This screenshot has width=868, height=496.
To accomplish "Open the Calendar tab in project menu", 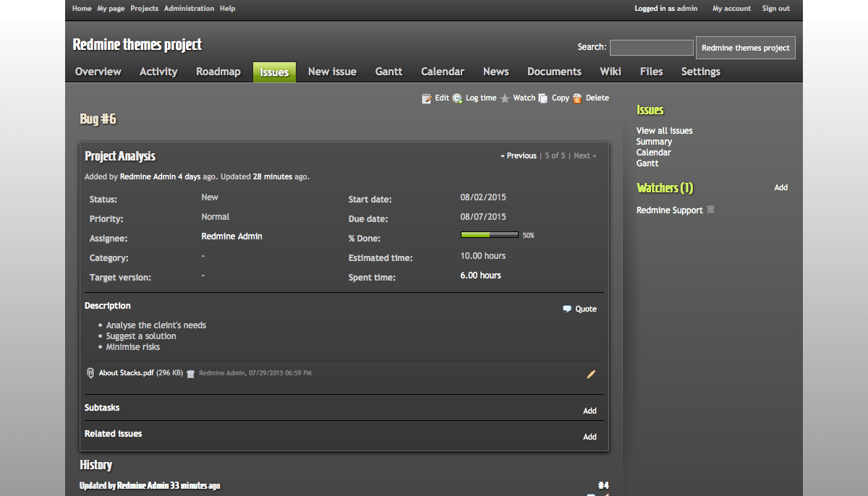I will tap(443, 72).
